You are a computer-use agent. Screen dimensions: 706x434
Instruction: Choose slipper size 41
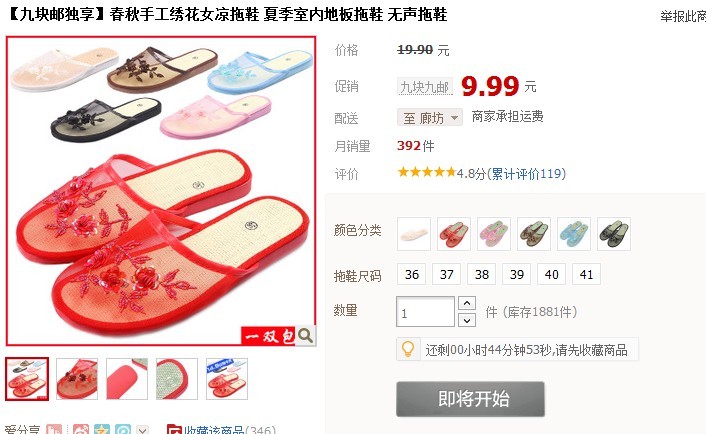(x=586, y=274)
